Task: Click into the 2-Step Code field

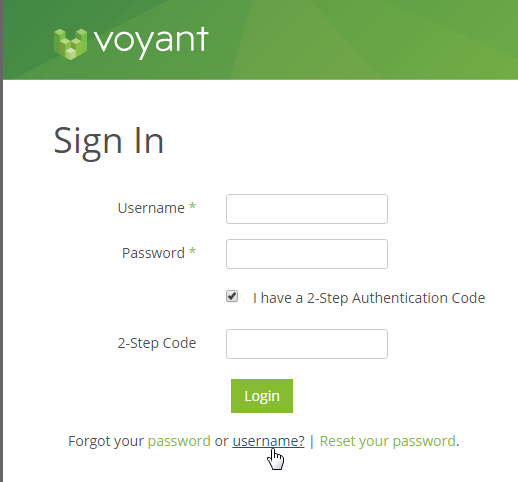Action: point(307,344)
